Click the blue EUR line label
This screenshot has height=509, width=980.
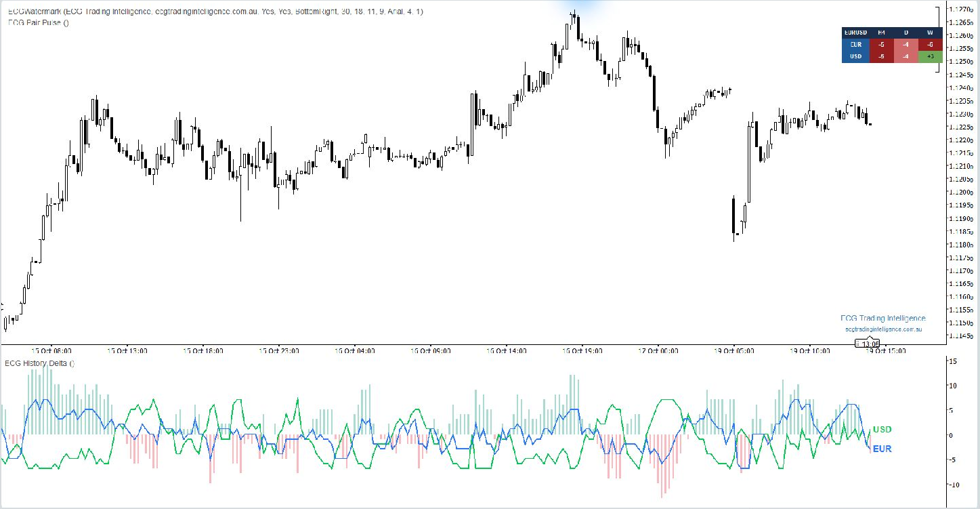click(882, 449)
